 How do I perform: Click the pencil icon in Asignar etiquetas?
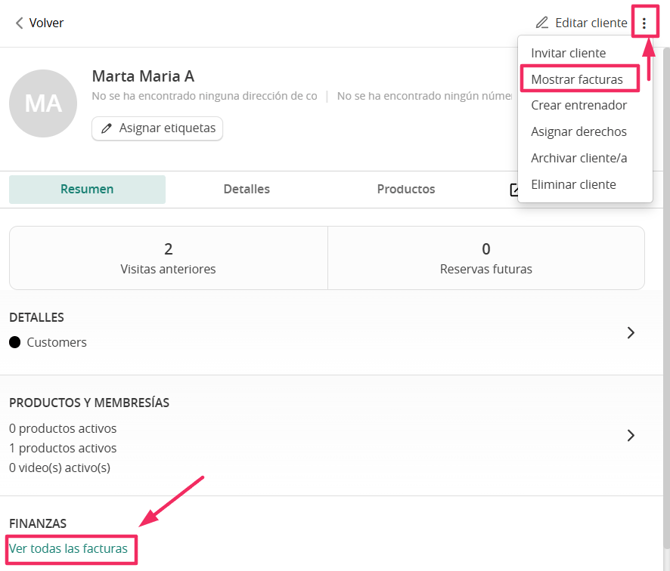click(x=106, y=128)
